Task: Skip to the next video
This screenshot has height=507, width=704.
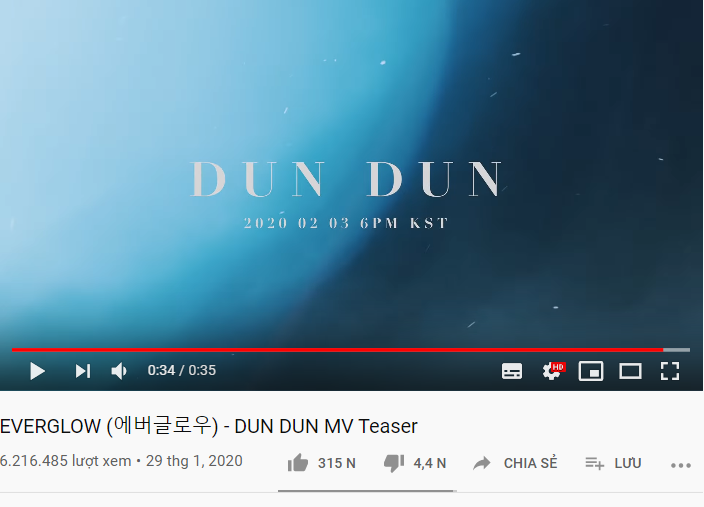Action: click(x=83, y=371)
